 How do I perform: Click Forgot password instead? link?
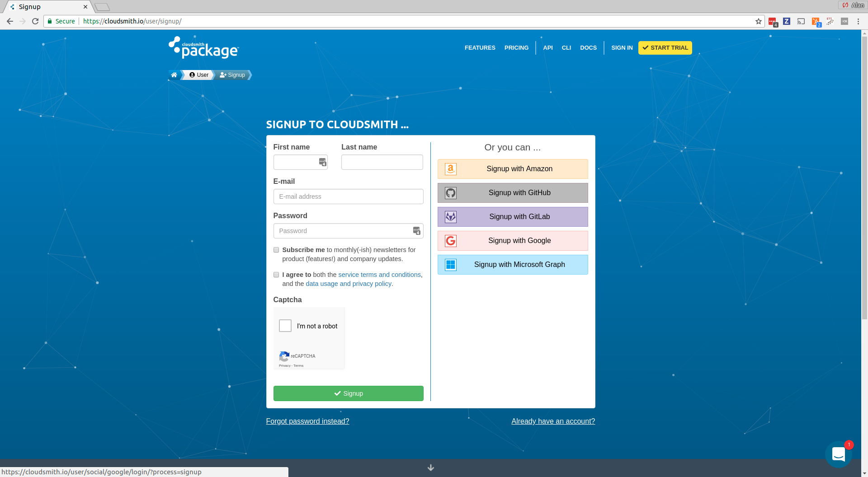tap(307, 421)
